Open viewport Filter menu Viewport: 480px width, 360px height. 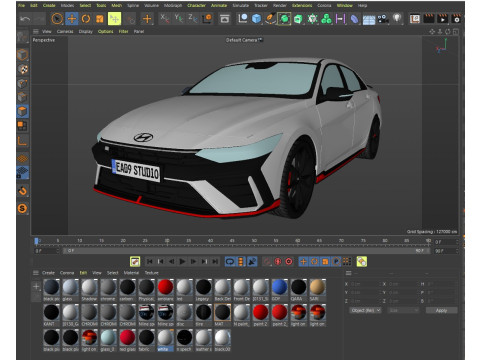click(x=123, y=31)
